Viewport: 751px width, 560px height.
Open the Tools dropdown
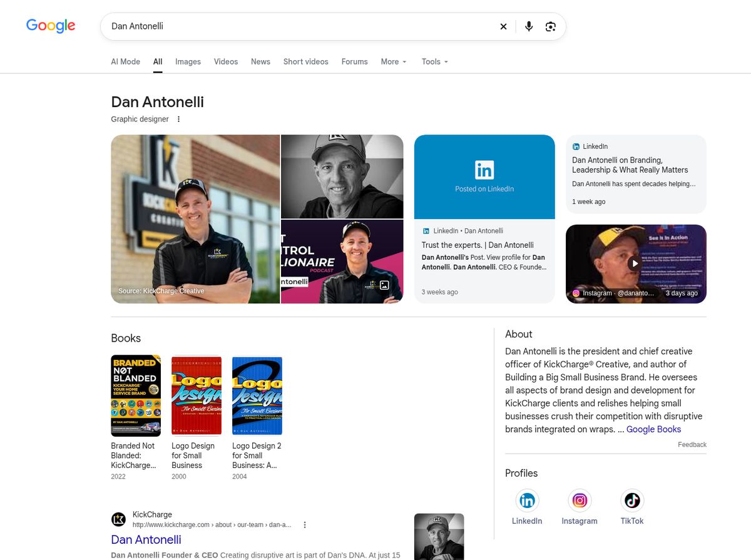(435, 61)
